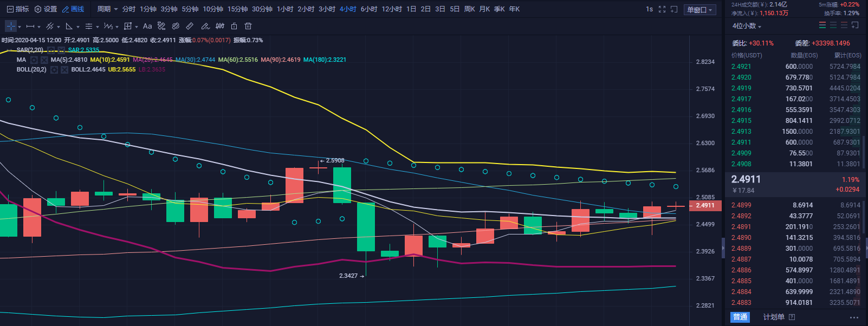
Task: Toggle the 画线 drawing toolbar
Action: tap(73, 9)
